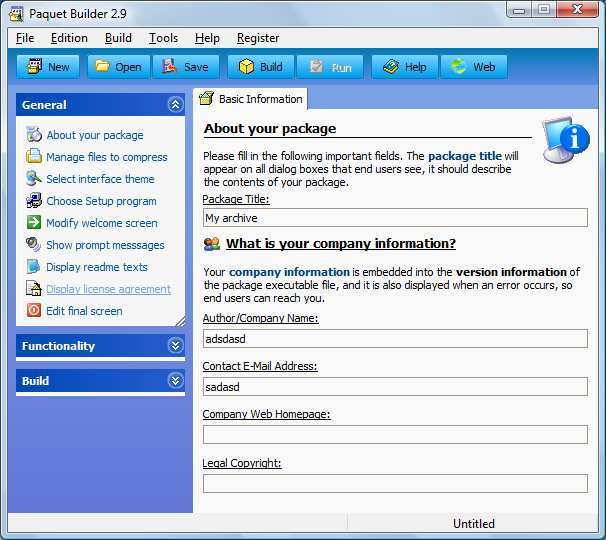
Task: Open Display readme texts page
Action: (x=97, y=267)
